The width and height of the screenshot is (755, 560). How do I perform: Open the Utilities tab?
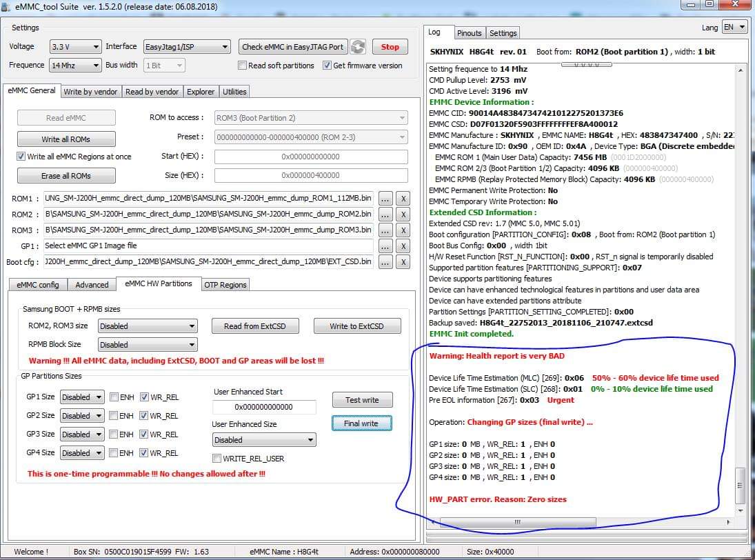(x=234, y=92)
